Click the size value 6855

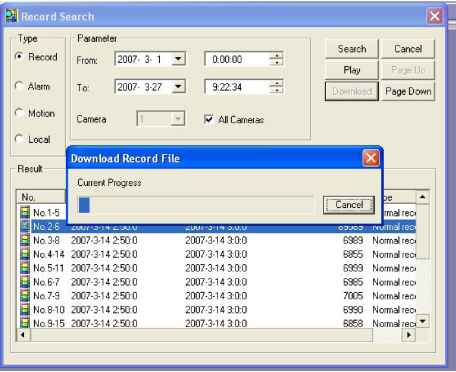point(353,254)
